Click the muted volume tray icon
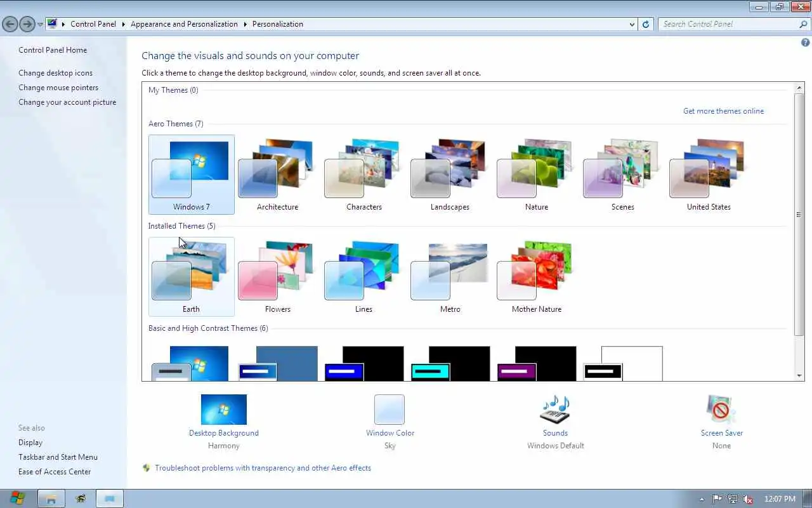 click(x=748, y=499)
